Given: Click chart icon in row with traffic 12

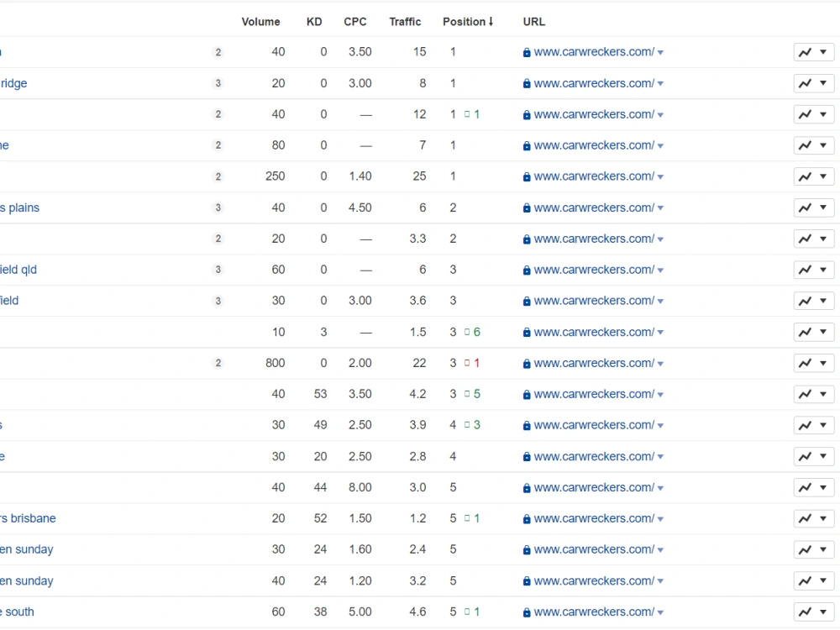Looking at the screenshot, I should pos(805,114).
